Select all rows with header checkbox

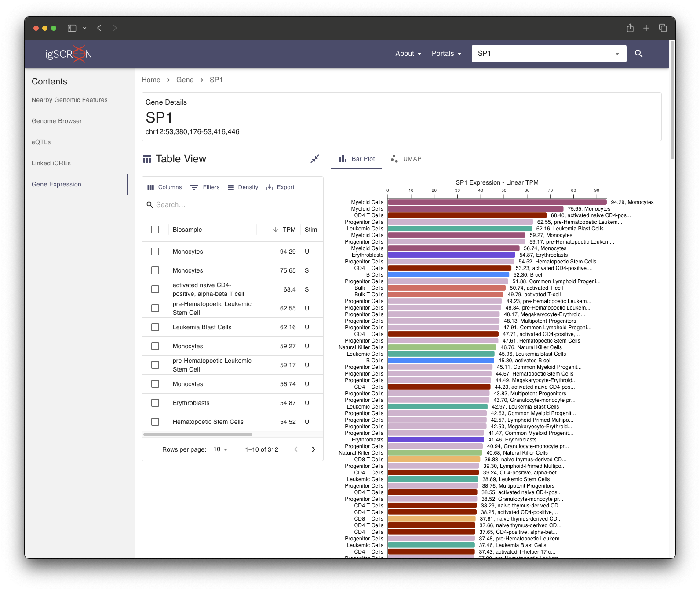155,230
